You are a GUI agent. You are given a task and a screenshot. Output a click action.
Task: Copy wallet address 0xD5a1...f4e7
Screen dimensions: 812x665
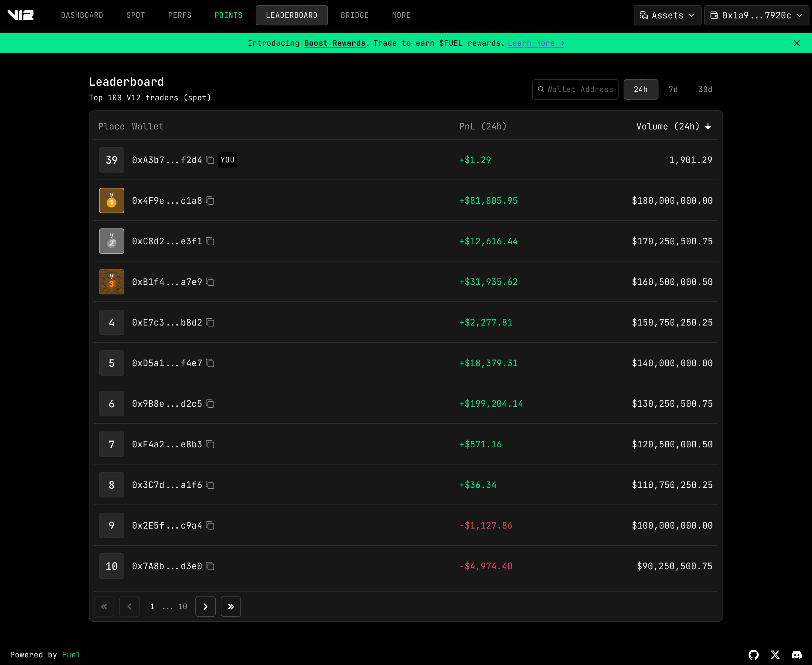pyautogui.click(x=210, y=363)
